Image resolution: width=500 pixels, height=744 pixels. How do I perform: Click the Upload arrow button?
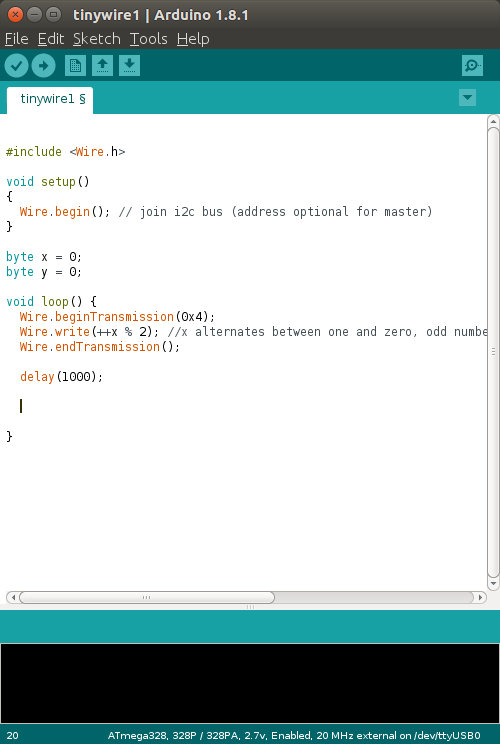[x=44, y=65]
